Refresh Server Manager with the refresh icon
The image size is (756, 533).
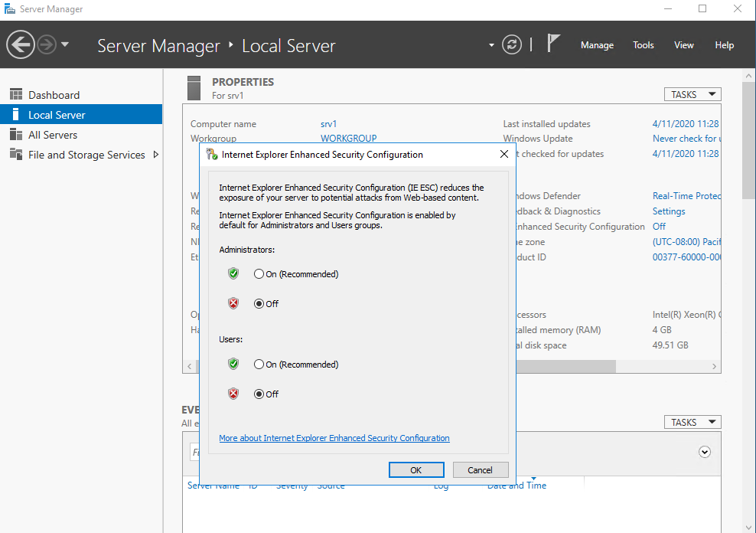[512, 45]
